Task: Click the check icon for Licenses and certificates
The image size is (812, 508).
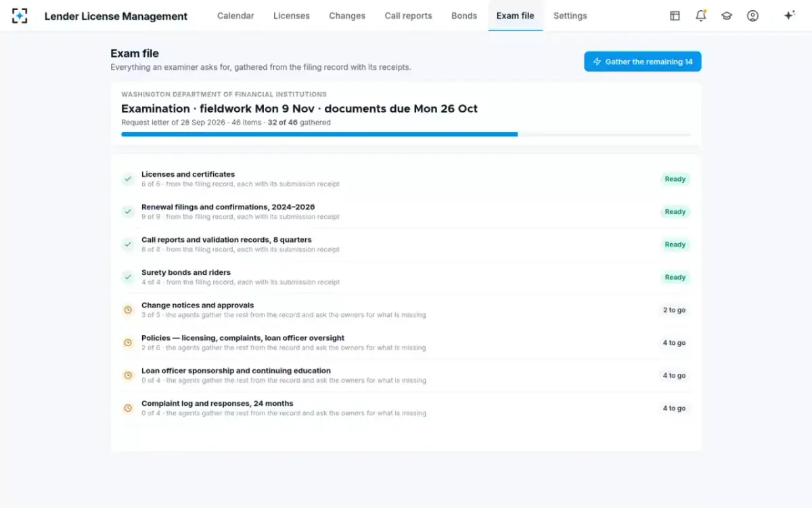Action: [x=128, y=179]
